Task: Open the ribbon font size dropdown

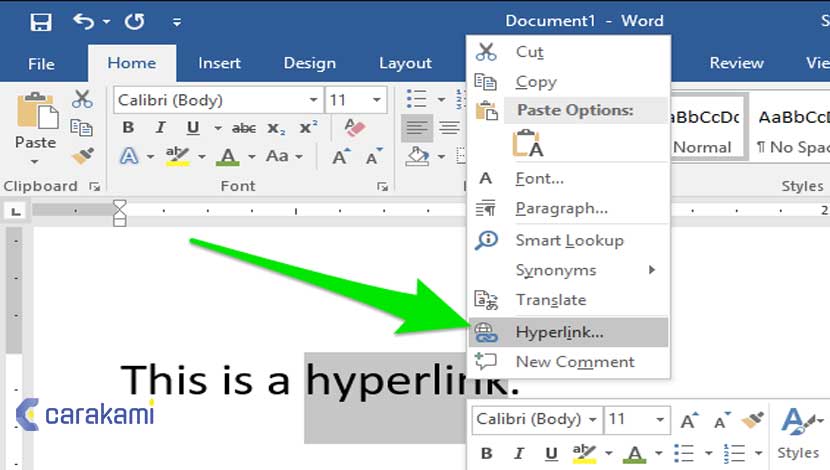Action: click(x=377, y=100)
